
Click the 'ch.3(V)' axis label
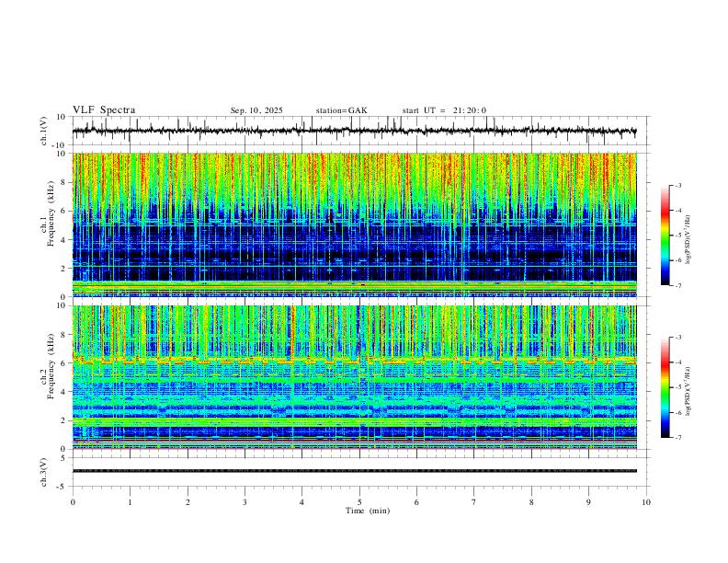[x=44, y=472]
